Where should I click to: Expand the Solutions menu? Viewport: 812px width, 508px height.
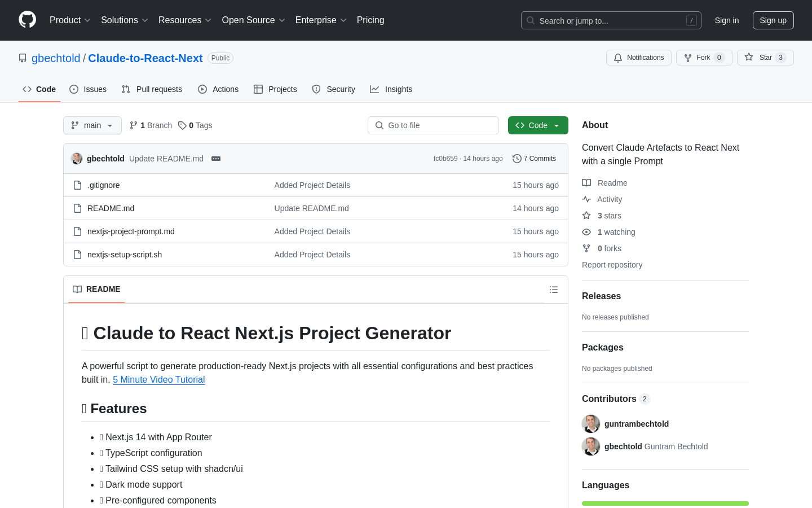125,20
